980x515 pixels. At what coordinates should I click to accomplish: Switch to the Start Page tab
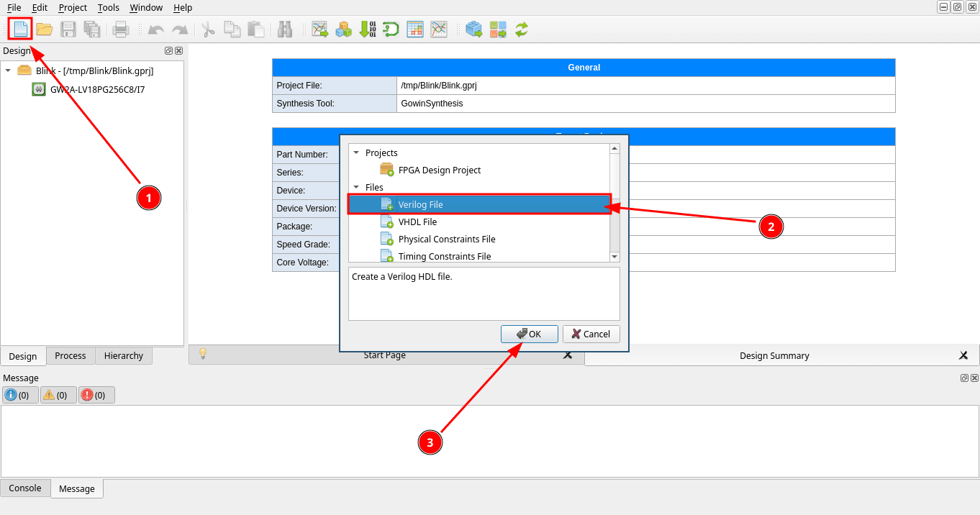point(385,355)
